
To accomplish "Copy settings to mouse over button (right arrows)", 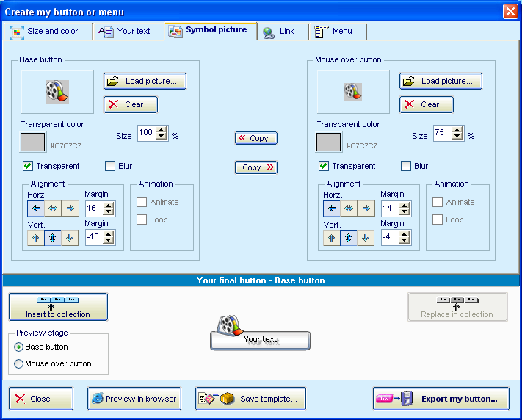I will point(256,167).
